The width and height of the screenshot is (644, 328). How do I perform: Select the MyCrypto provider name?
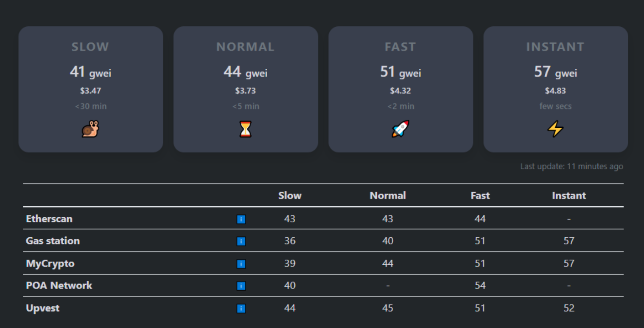point(50,264)
